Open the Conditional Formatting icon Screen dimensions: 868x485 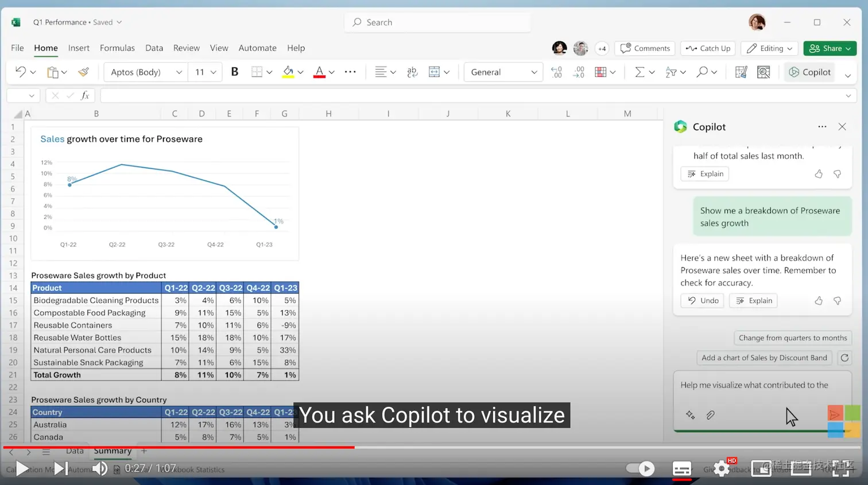(x=600, y=72)
